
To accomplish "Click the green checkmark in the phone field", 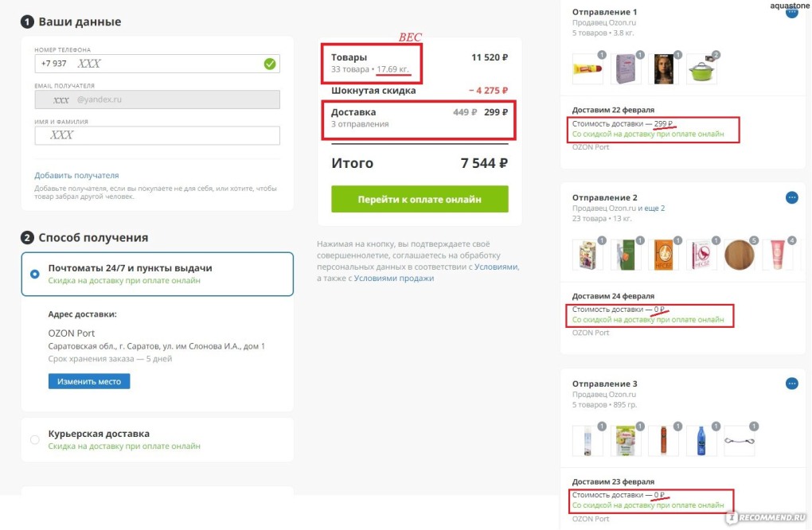I will pos(270,64).
